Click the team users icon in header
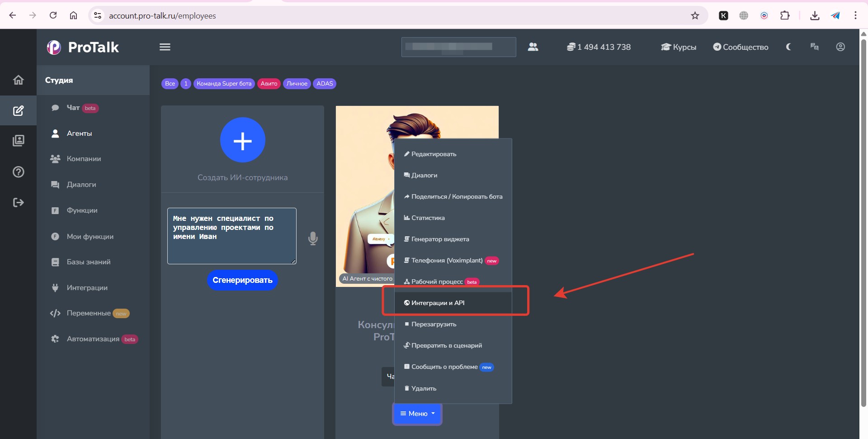 point(533,47)
